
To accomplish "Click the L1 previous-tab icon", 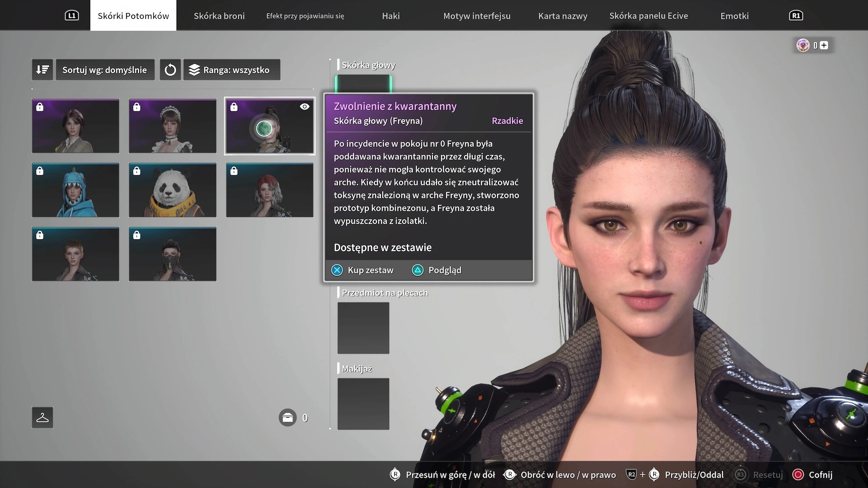I will [x=72, y=15].
